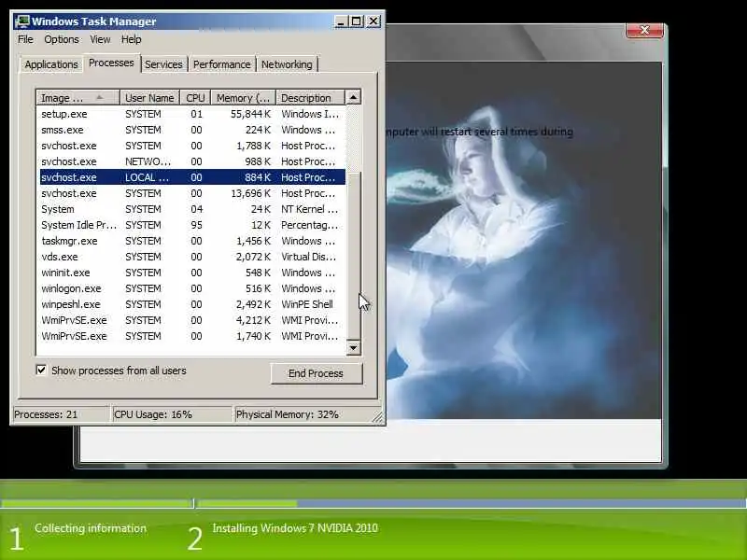Viewport: 747px width, 560px height.
Task: Select the winpeshl.exe process row
Action: 192,304
